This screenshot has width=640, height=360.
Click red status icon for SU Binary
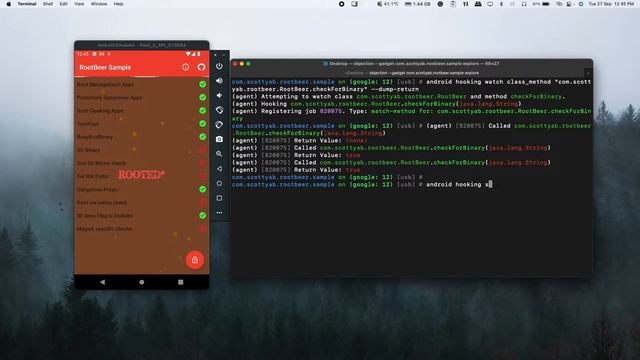point(202,150)
